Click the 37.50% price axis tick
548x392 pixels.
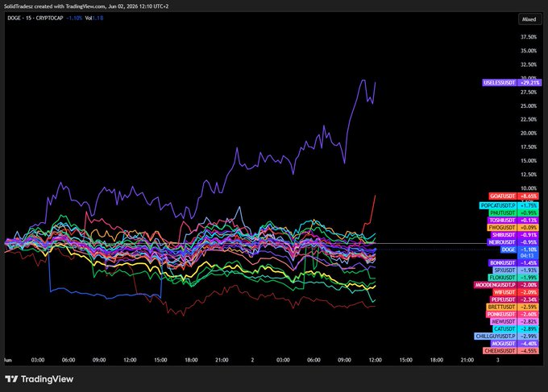pos(529,37)
